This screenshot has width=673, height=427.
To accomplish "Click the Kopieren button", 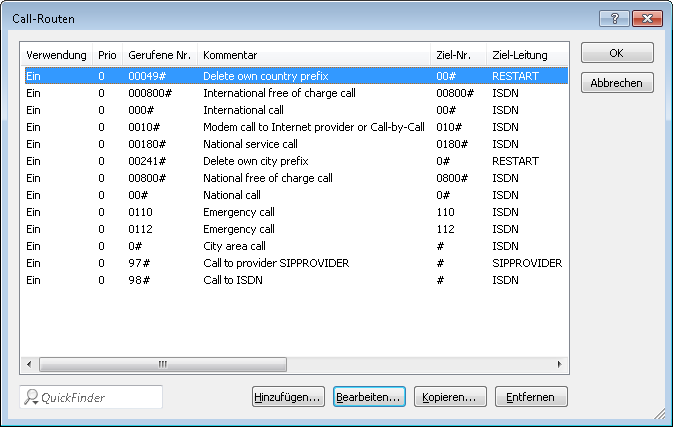I will [450, 397].
